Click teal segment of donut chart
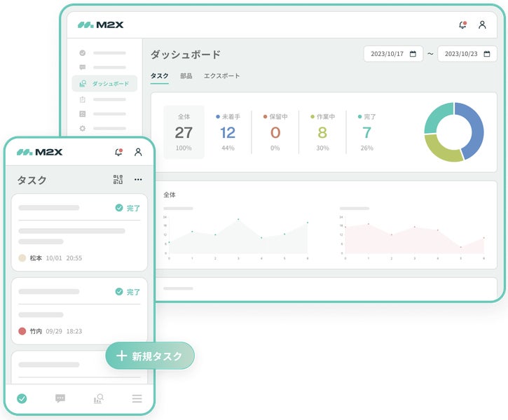The image size is (508, 420). (438, 115)
